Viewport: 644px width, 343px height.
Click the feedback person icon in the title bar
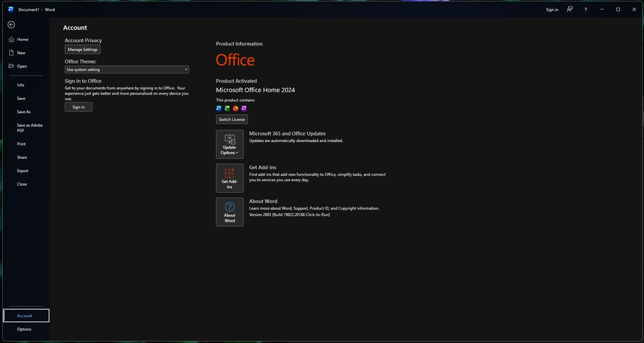click(570, 9)
